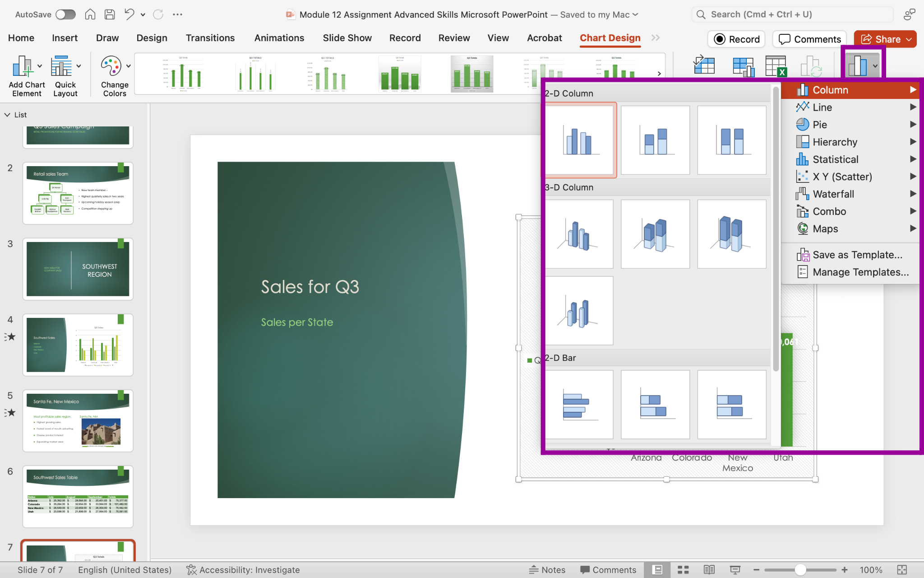Screen dimensions: 924x578
Task: Switch to the Animations tab
Action: point(279,38)
